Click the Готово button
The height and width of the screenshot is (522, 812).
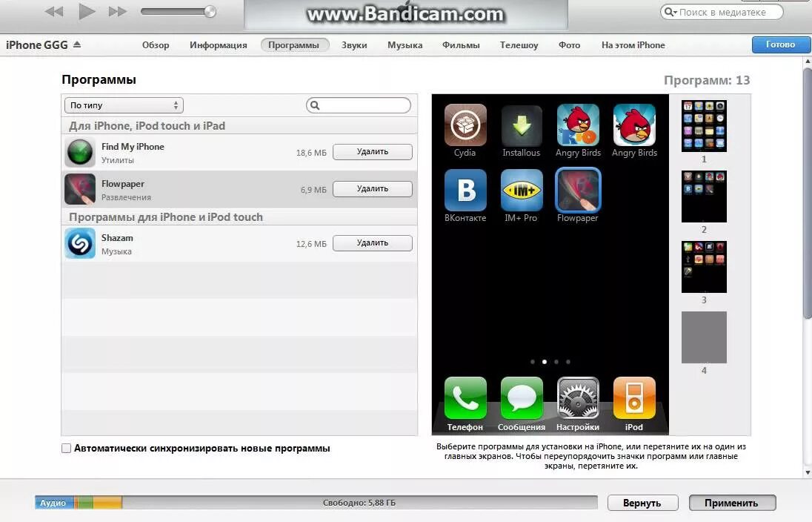pyautogui.click(x=780, y=44)
